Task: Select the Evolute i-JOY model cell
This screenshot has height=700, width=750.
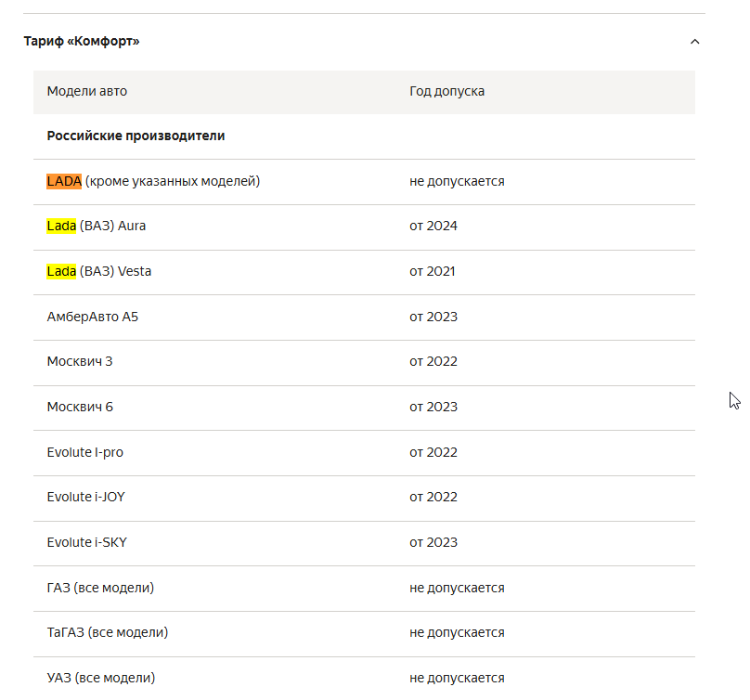Action: click(86, 497)
